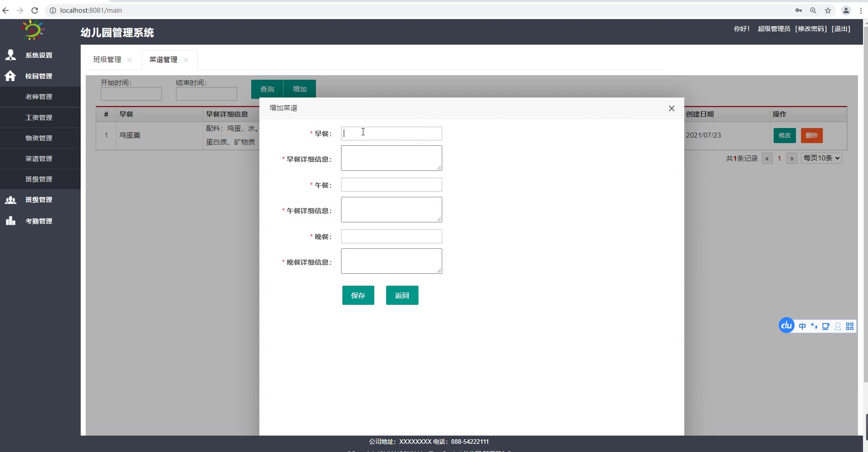
Task: Open 工资管理 in the sidebar
Action: [40, 118]
